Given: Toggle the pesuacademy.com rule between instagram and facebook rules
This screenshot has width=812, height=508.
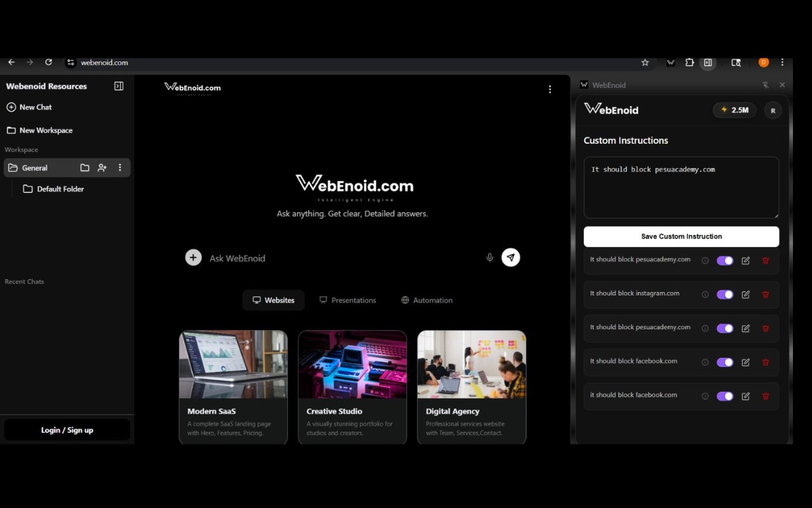Looking at the screenshot, I should tap(725, 328).
